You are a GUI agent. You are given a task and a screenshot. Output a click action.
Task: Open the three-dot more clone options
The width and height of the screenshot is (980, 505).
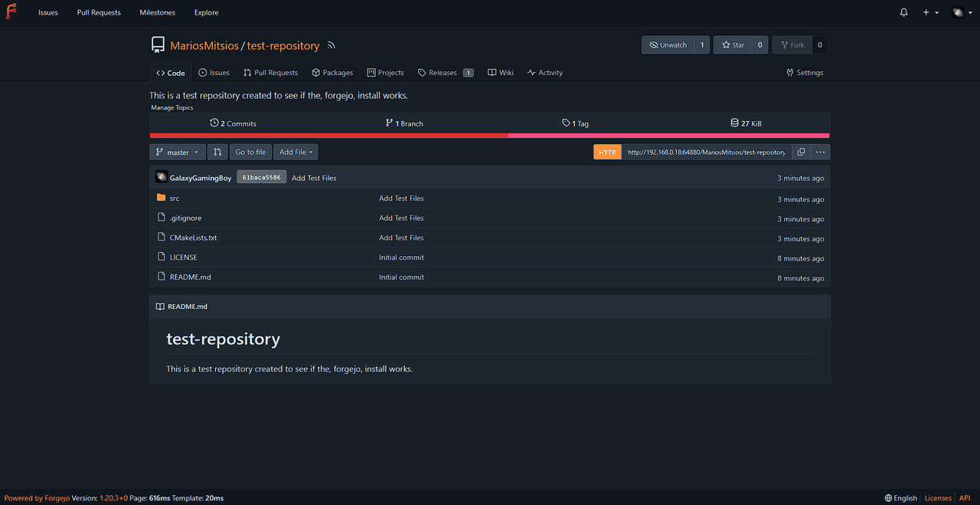[820, 152]
